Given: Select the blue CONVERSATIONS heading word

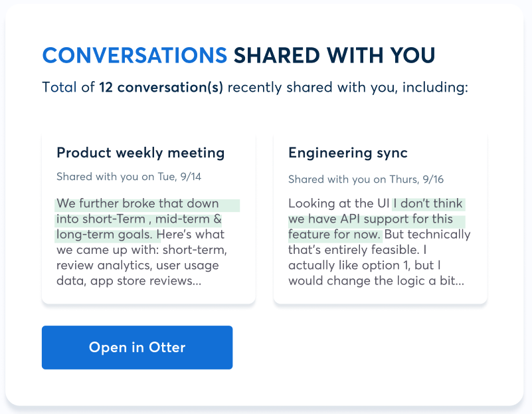Looking at the screenshot, I should 134,55.
